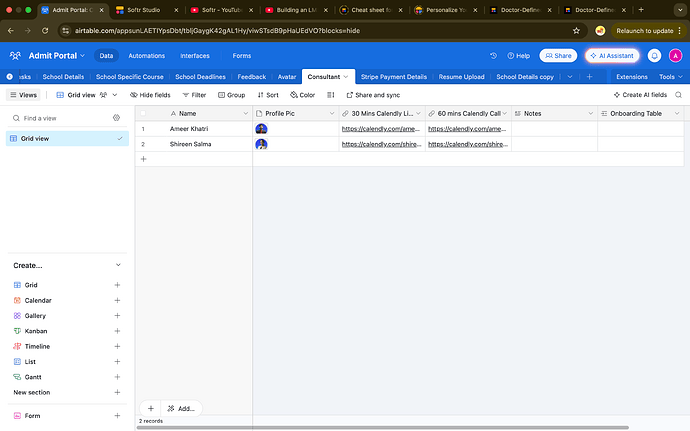Image resolution: width=690 pixels, height=431 pixels.
Task: Add a new Calendar view with plus
Action: 117,300
